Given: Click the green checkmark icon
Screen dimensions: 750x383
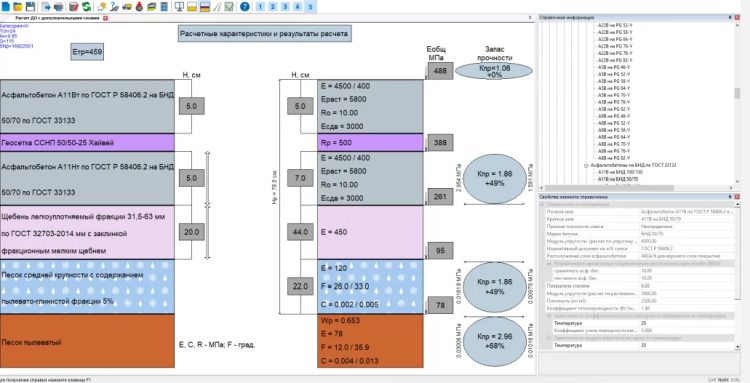Looking at the screenshot, I should pyautogui.click(x=229, y=7).
